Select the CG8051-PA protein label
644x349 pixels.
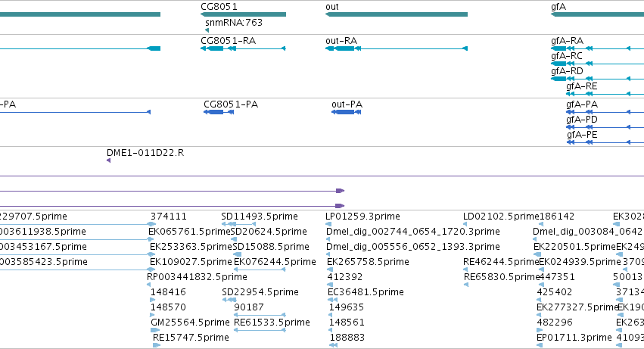click(231, 104)
